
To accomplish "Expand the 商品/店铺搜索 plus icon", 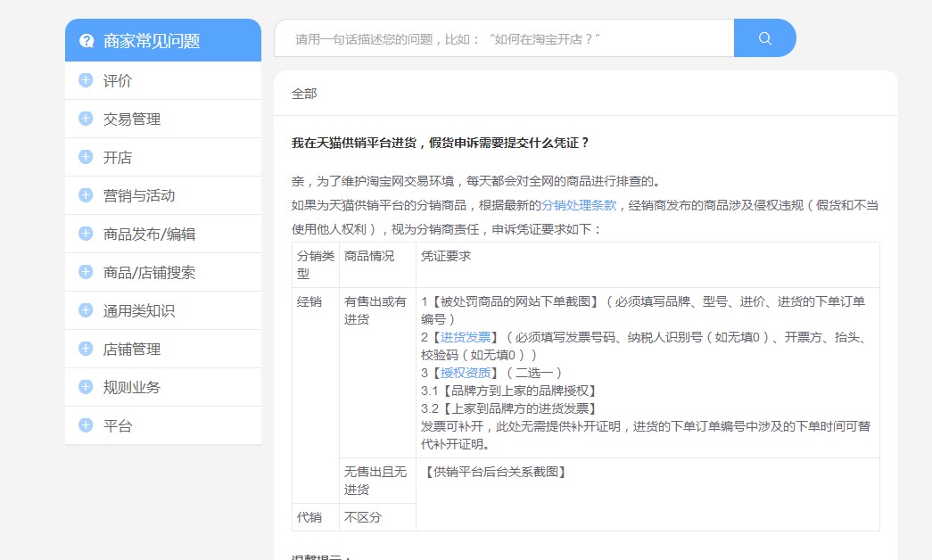I will coord(86,272).
